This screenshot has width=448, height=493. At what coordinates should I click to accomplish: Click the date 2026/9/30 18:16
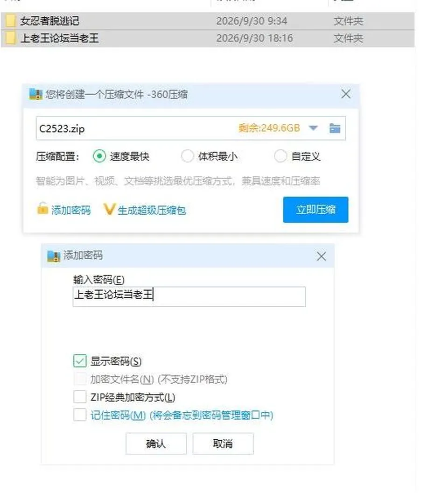click(254, 38)
